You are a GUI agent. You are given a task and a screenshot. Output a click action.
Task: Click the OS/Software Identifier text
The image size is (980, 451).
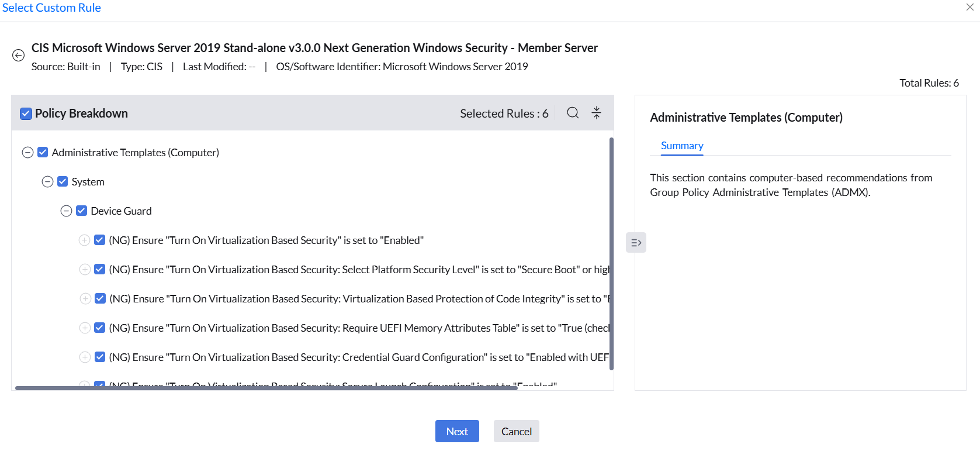click(x=402, y=66)
